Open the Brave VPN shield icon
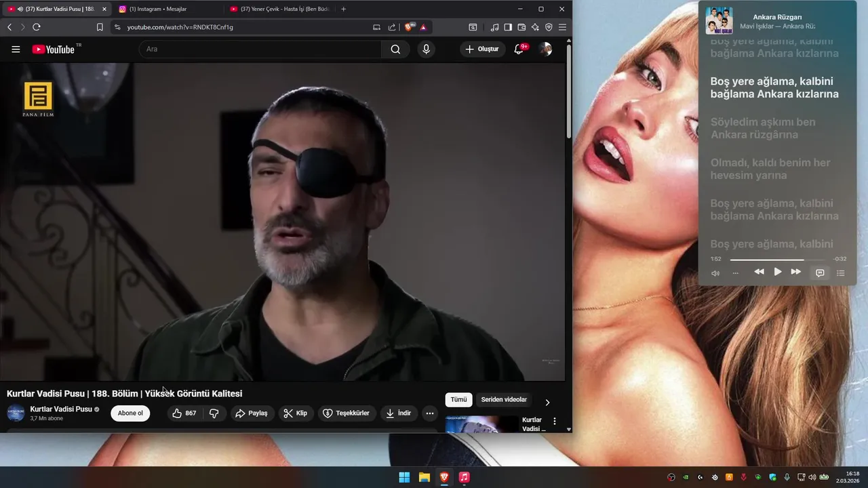This screenshot has width=868, height=488. 549,27
